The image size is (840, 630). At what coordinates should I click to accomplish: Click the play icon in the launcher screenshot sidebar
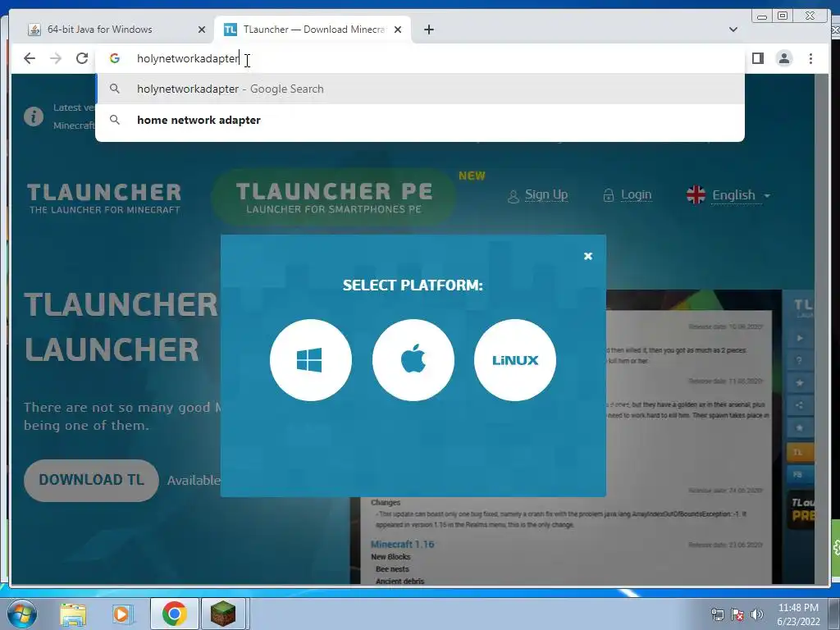tap(799, 338)
